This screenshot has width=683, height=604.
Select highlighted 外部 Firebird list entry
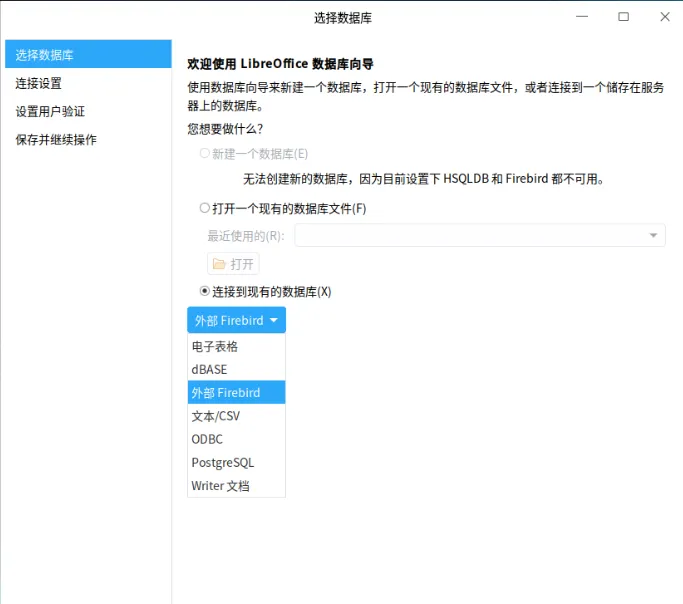tap(237, 392)
